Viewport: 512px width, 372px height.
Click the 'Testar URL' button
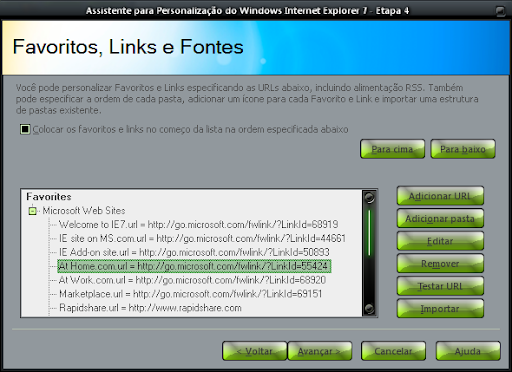[x=440, y=286]
